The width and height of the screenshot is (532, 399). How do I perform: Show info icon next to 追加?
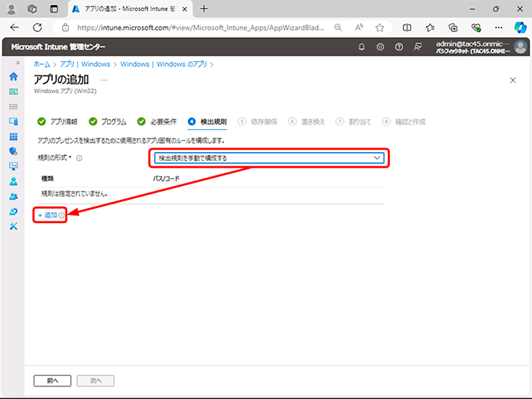click(x=61, y=216)
